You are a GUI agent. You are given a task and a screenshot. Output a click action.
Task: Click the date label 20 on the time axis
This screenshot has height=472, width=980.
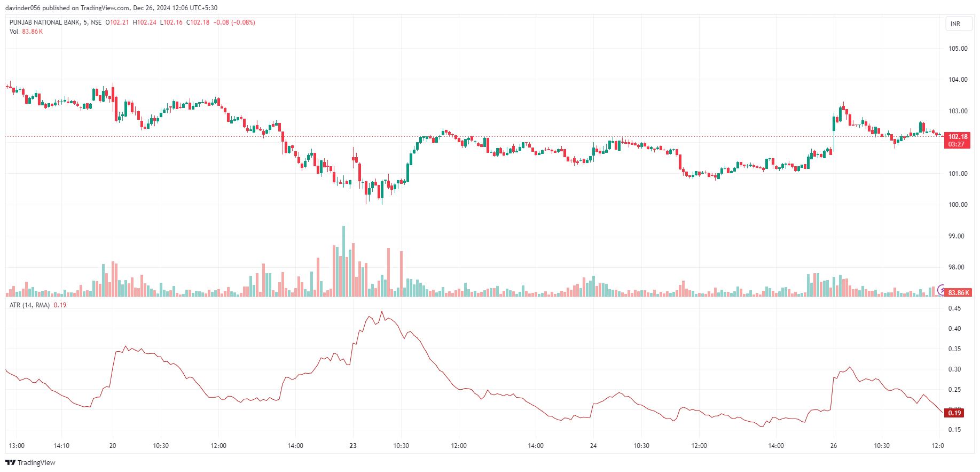(x=113, y=446)
